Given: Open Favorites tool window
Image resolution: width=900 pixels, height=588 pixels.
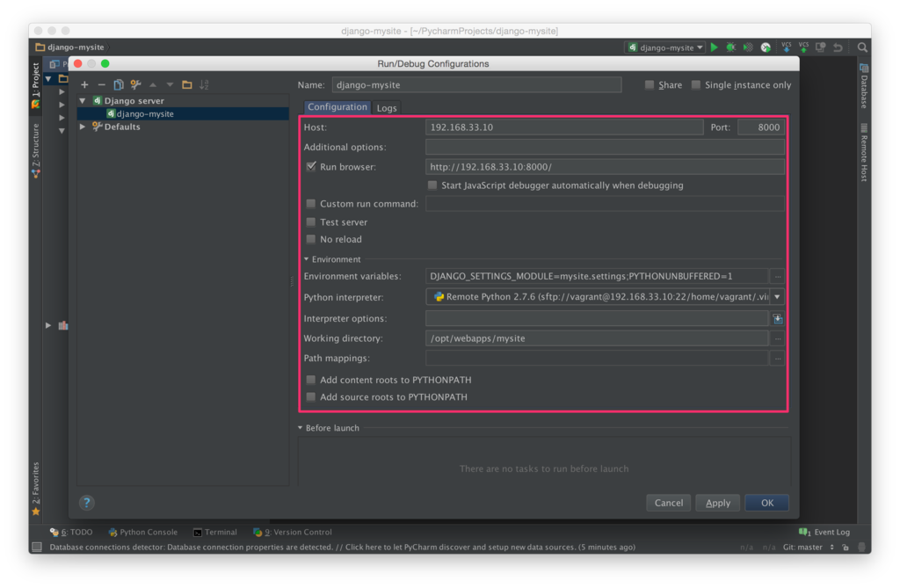Looking at the screenshot, I should pos(35,488).
